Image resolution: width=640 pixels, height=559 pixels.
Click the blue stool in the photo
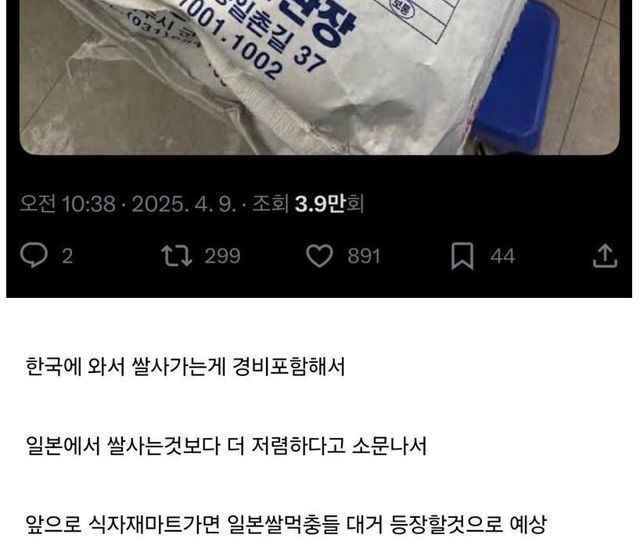coord(516,78)
